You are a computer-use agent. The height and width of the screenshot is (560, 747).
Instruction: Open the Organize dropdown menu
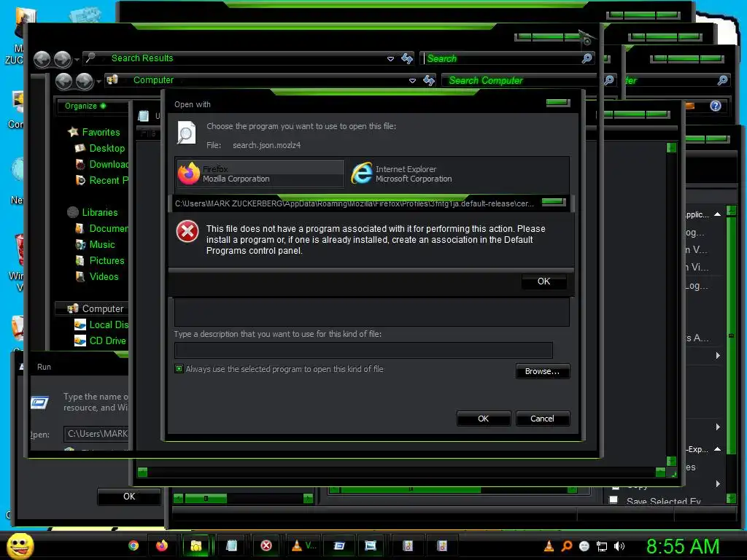(x=85, y=106)
